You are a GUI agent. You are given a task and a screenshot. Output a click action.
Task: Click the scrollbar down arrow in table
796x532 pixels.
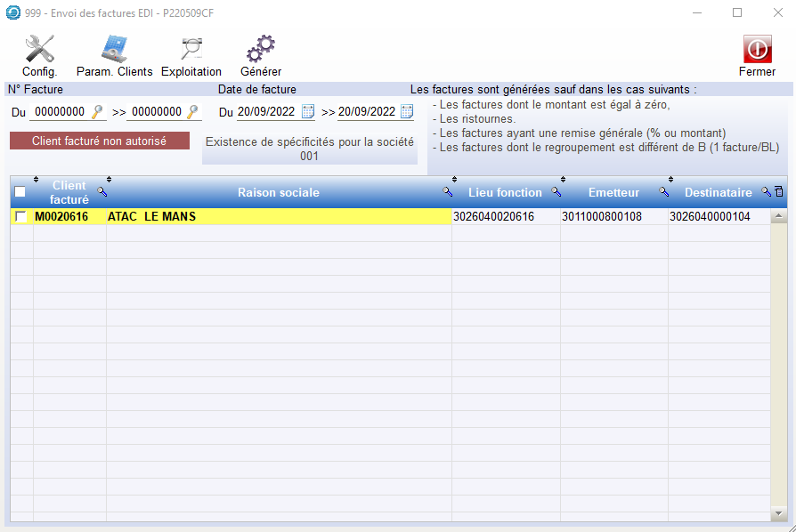click(x=779, y=514)
